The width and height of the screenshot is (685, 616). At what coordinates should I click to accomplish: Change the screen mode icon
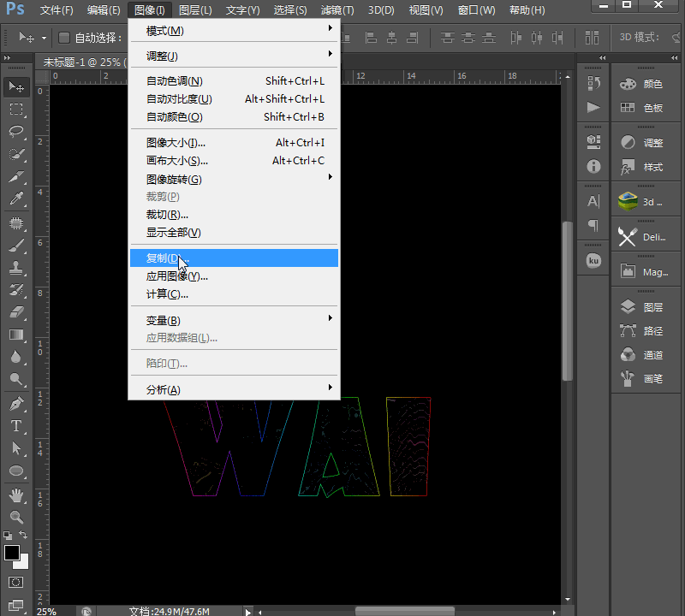click(15, 605)
